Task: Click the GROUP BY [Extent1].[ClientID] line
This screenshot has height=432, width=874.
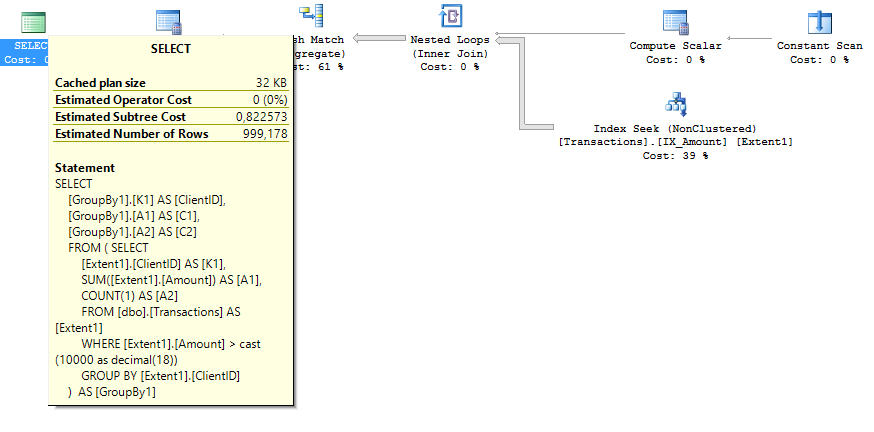Action: click(x=161, y=376)
